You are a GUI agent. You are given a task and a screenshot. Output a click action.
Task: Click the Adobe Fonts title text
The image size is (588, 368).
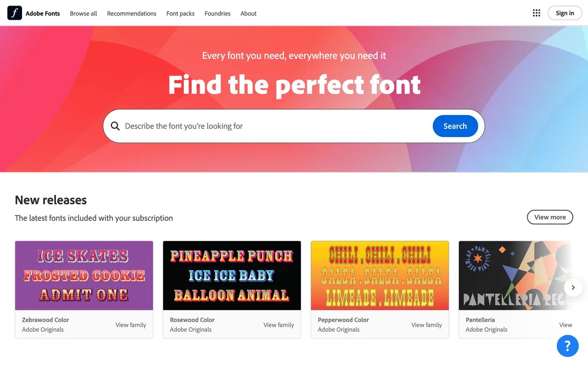click(x=43, y=13)
